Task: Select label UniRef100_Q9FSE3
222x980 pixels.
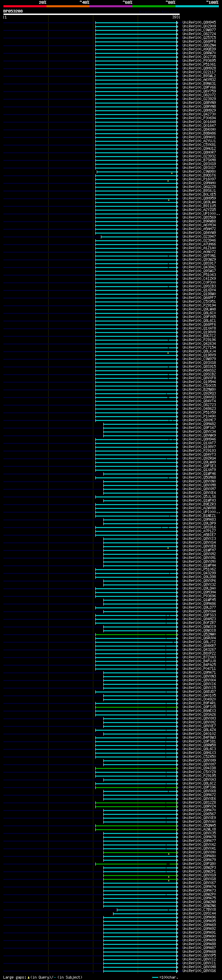Action: (x=199, y=465)
